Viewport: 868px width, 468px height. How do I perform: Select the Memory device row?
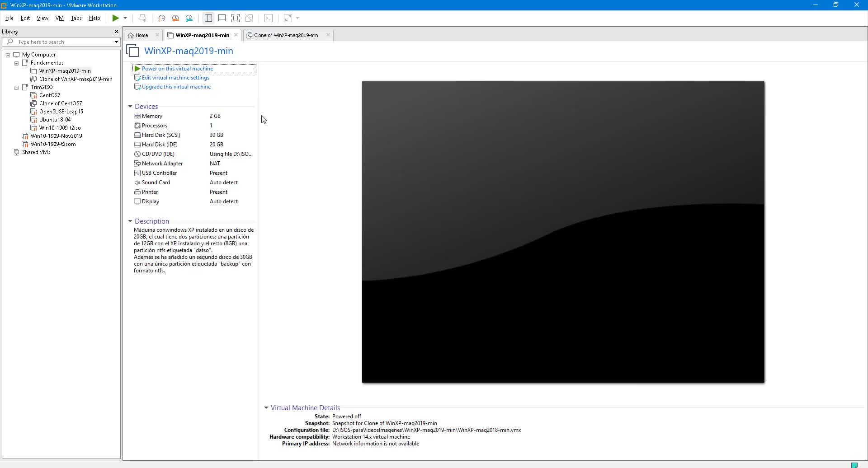click(193, 116)
